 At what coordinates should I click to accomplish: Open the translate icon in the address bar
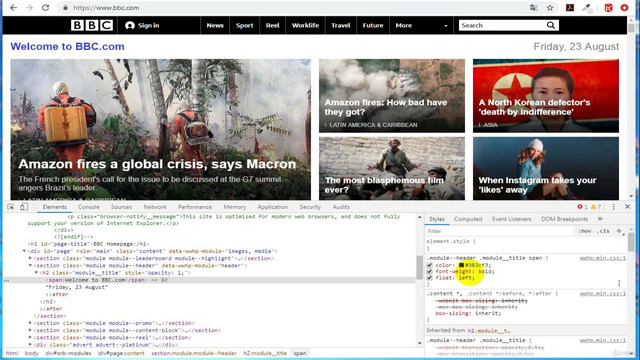click(x=533, y=8)
